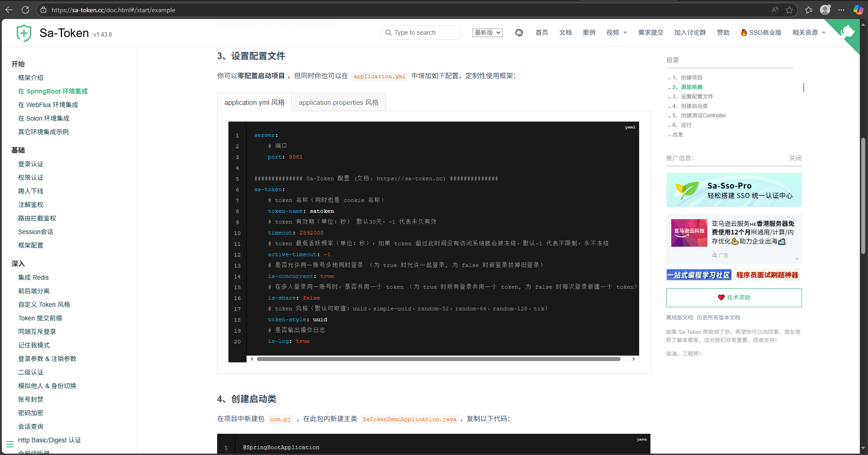Open 登录认证 in sidebar

[31, 164]
